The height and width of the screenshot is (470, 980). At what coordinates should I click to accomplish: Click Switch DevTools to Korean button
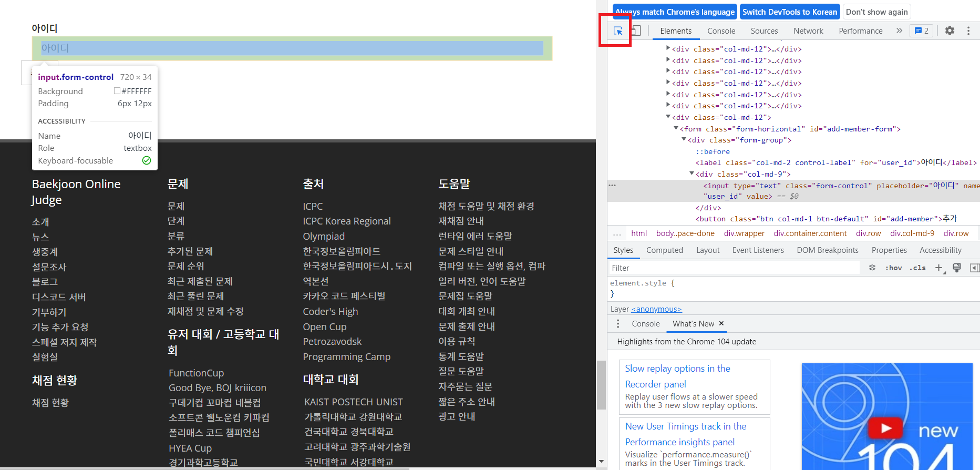(789, 12)
